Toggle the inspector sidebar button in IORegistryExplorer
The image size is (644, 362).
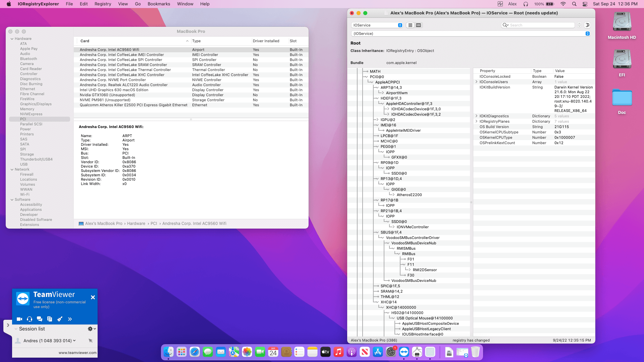[x=587, y=25]
